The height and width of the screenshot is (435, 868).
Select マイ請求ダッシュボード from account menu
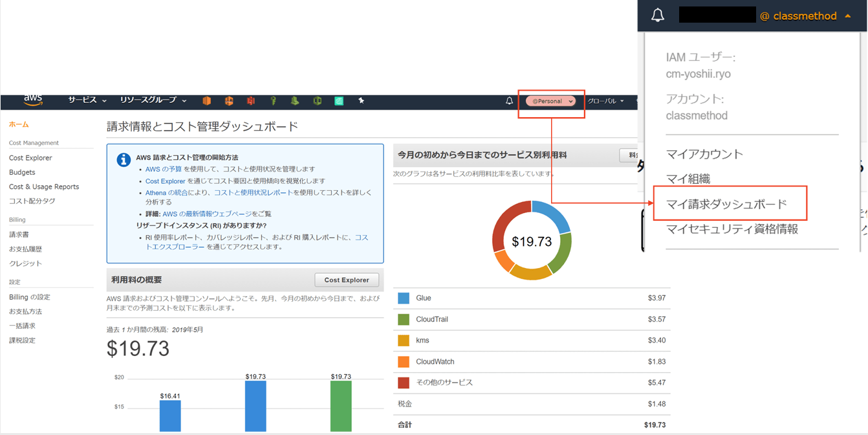[726, 204]
